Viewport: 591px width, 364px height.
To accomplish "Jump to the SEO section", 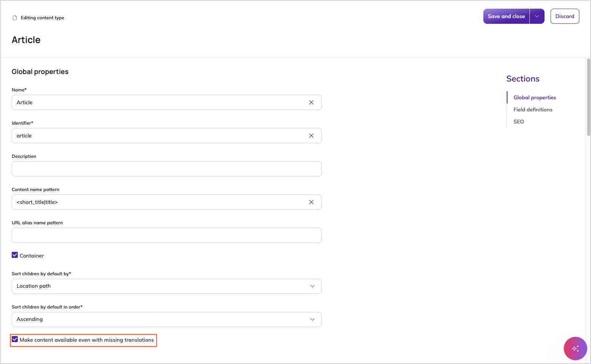I will click(x=518, y=122).
